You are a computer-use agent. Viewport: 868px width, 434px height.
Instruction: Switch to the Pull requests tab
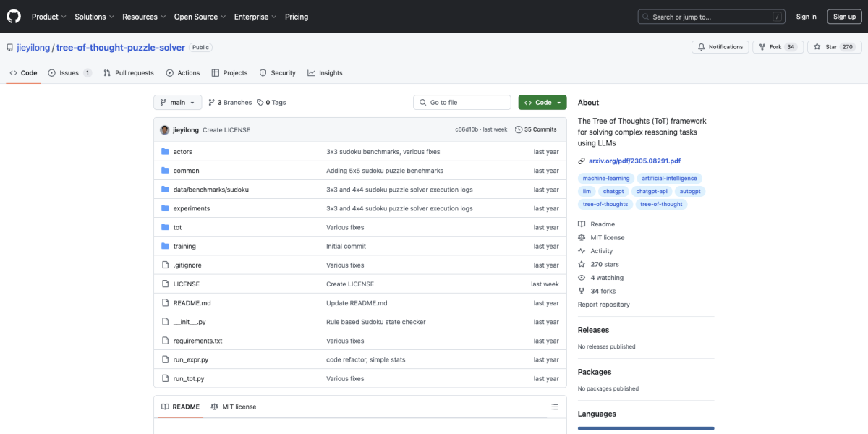click(129, 73)
